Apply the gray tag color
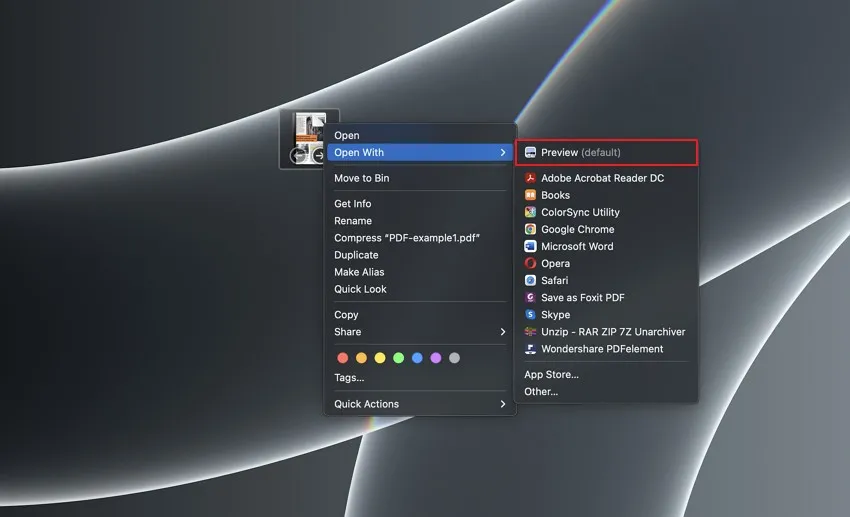 pyautogui.click(x=454, y=358)
